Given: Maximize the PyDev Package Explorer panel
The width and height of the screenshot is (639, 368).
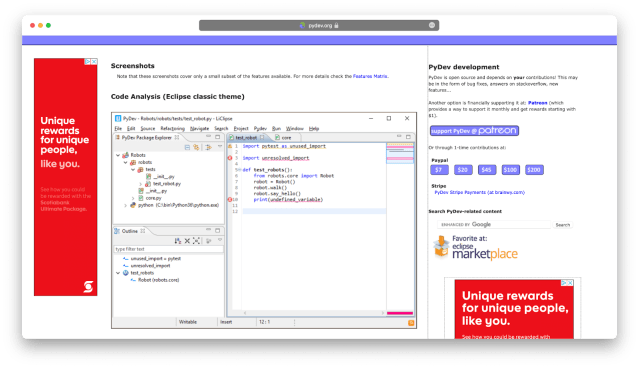Looking at the screenshot, I should (x=218, y=137).
